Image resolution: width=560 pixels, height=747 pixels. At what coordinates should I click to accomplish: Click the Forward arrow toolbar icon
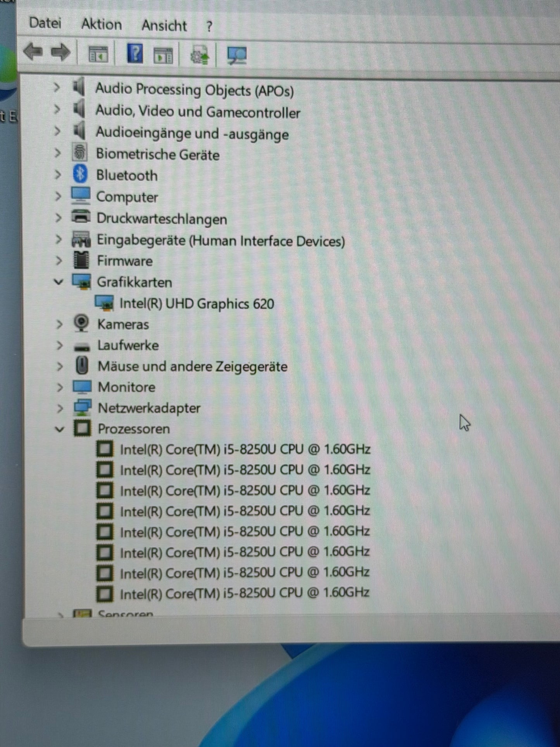pyautogui.click(x=61, y=52)
